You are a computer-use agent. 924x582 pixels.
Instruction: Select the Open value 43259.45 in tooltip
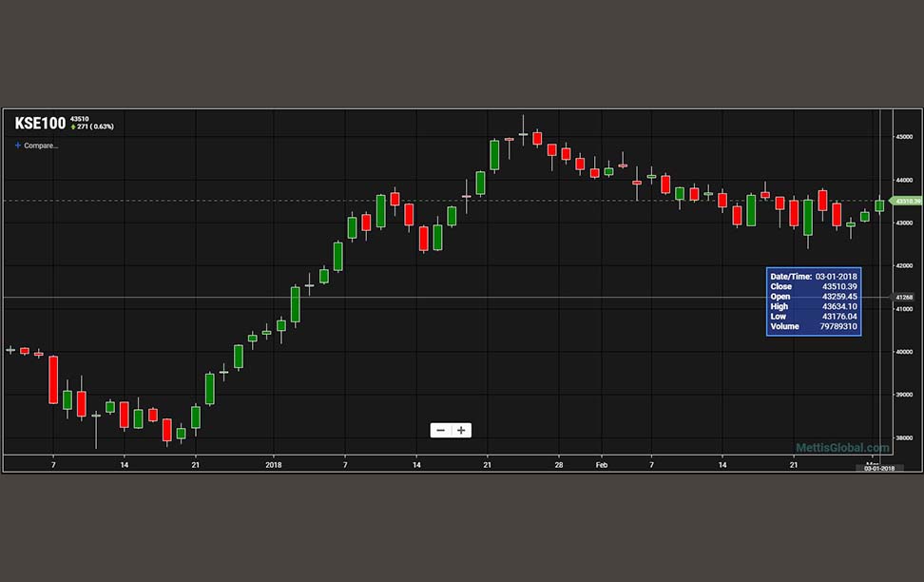(x=839, y=297)
